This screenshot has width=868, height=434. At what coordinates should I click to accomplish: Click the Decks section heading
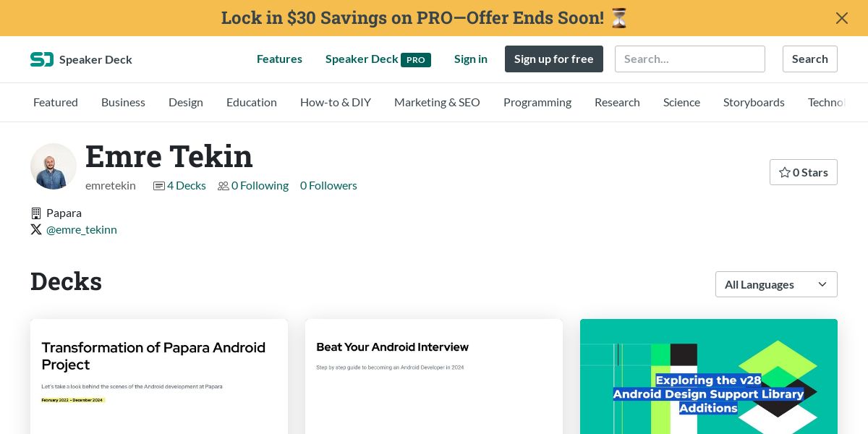(66, 281)
